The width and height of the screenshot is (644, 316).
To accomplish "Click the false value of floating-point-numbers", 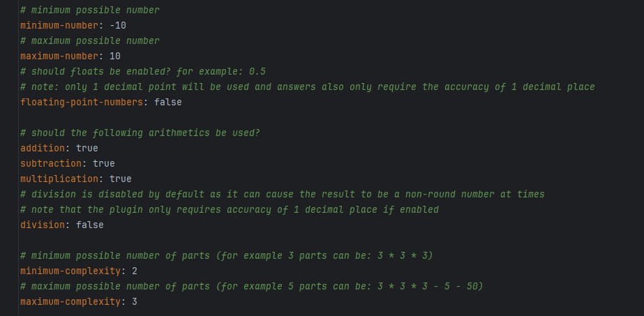I will [x=168, y=102].
